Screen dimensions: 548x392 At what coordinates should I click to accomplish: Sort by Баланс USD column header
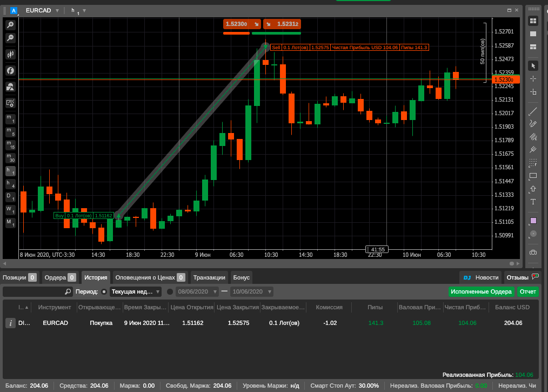512,307
